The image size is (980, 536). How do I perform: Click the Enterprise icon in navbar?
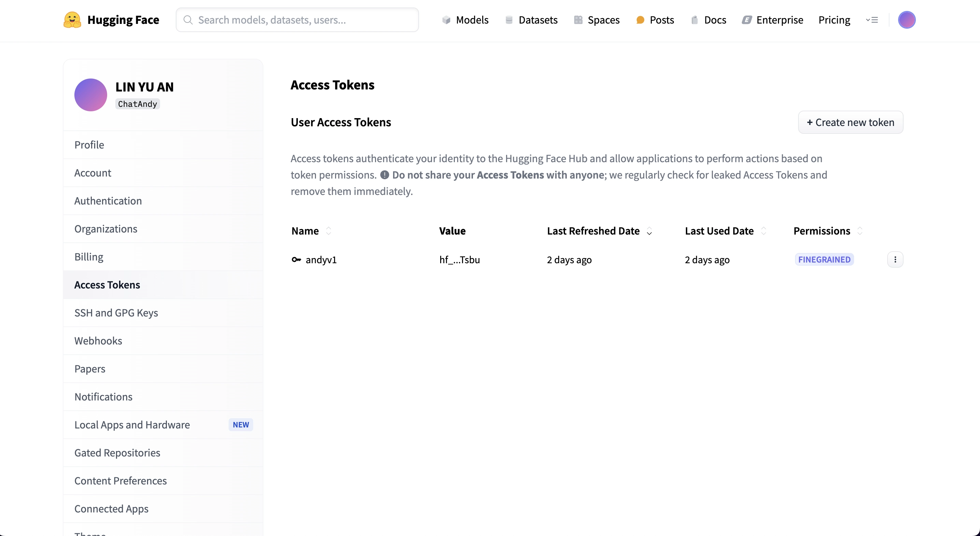coord(747,20)
